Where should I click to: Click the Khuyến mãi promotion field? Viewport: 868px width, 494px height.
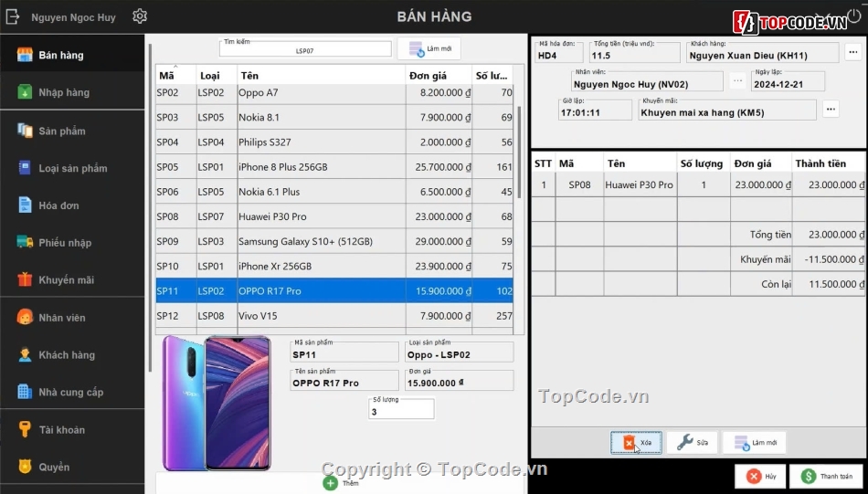coord(727,110)
